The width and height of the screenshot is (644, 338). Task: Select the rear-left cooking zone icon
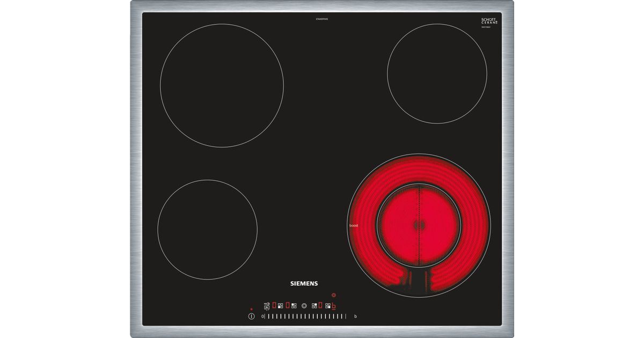click(x=294, y=306)
